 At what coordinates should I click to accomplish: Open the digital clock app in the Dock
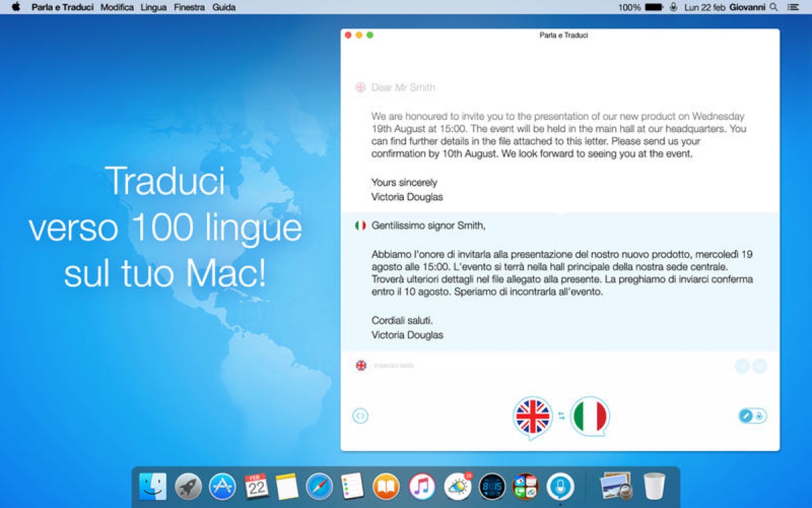[x=492, y=486]
